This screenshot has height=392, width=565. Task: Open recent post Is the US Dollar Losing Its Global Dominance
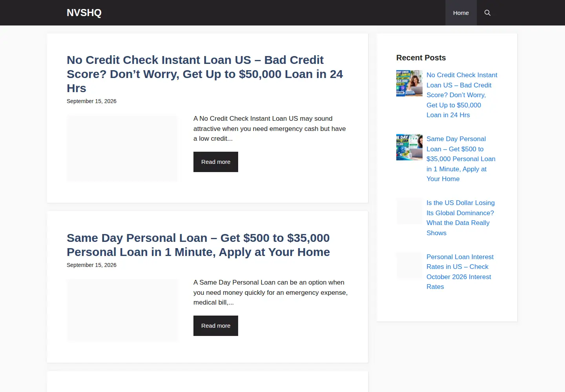[x=461, y=218]
